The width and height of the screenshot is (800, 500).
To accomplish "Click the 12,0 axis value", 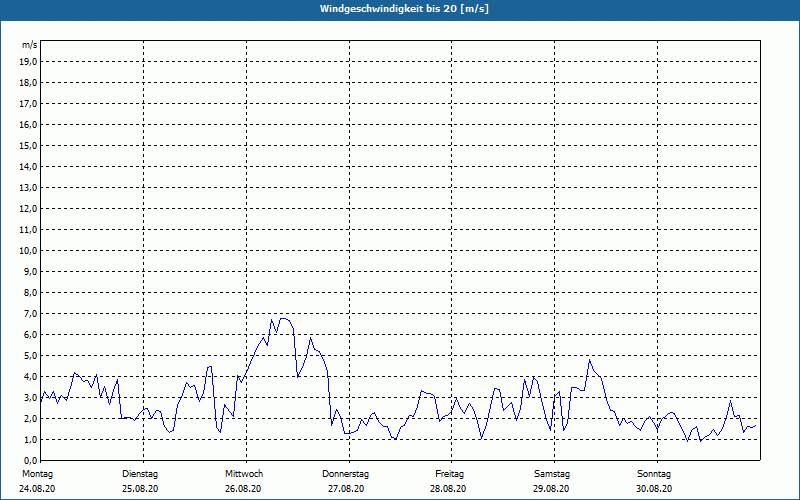I will pos(27,209).
